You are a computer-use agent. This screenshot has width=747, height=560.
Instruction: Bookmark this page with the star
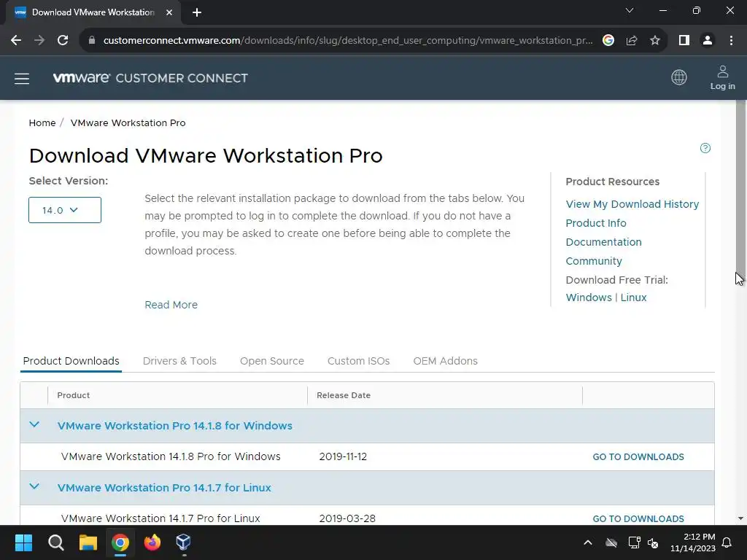655,41
